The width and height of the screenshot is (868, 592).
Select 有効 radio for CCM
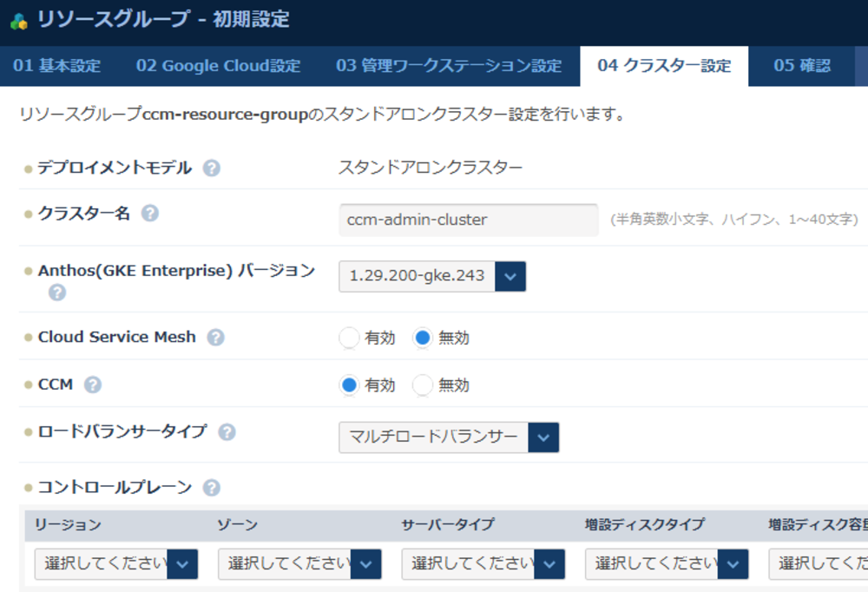coord(349,385)
